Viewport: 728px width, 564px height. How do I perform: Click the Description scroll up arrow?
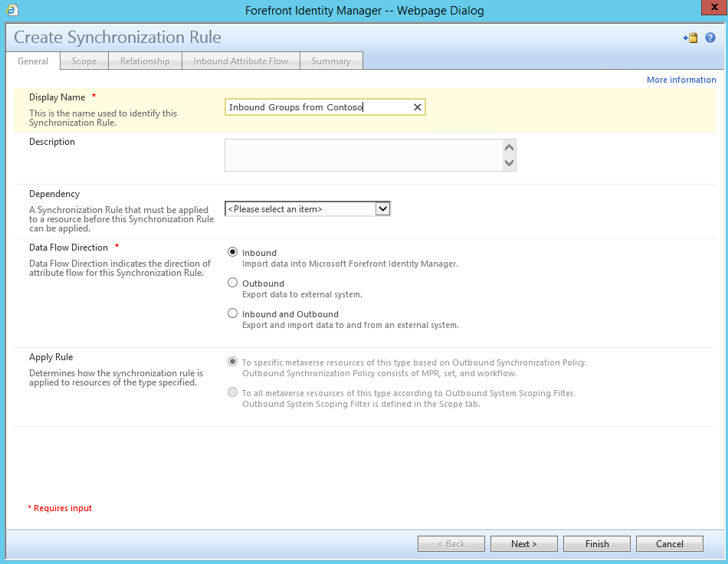coord(510,148)
